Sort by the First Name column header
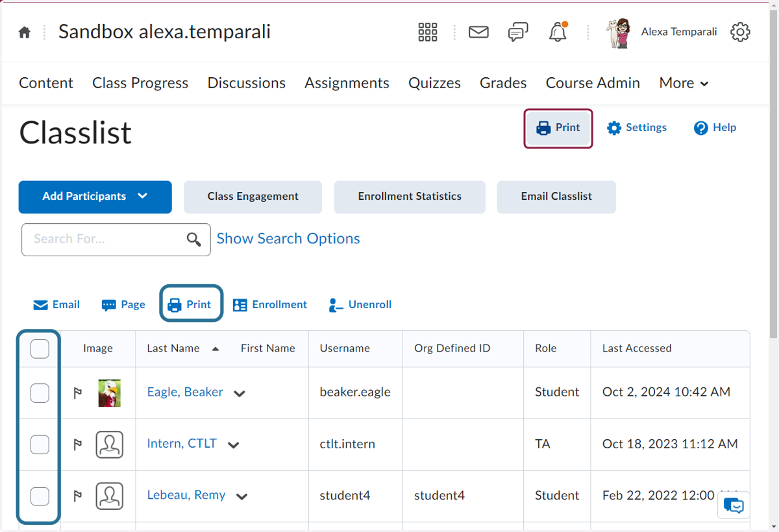Screen dimensions: 779x532 (x=268, y=348)
